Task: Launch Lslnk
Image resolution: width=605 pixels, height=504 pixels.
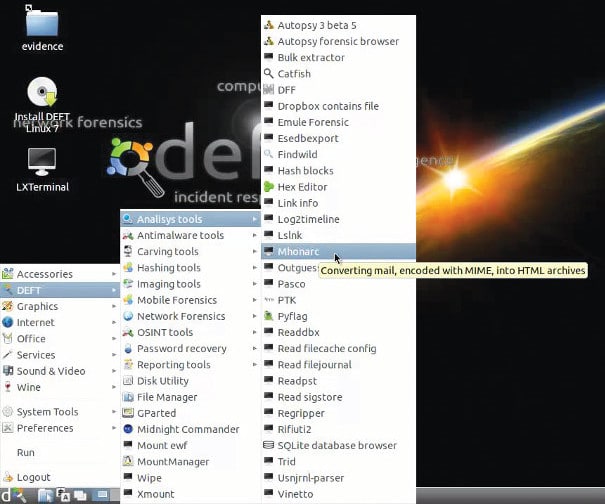Action: click(339, 235)
